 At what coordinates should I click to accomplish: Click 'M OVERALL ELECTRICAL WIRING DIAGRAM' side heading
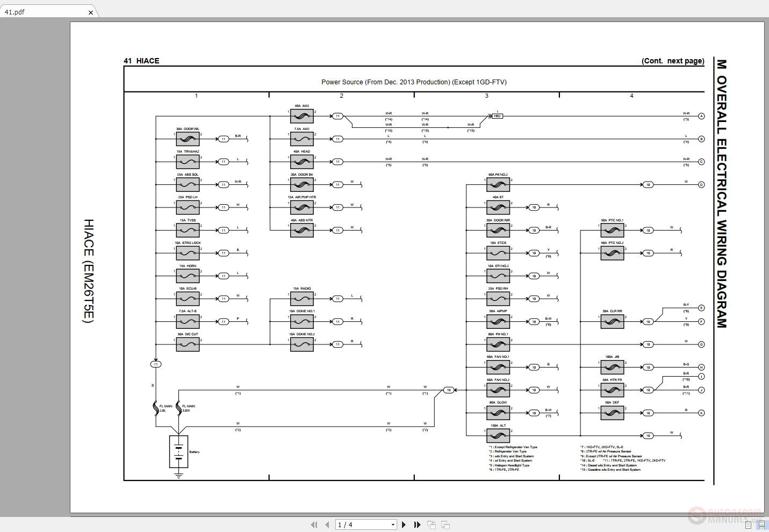[721, 193]
